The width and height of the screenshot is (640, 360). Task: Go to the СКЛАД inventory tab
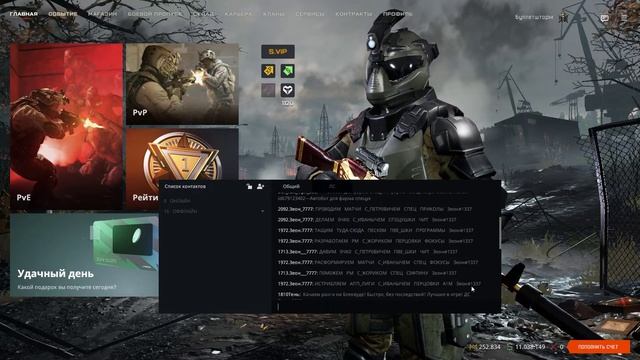pyautogui.click(x=203, y=14)
